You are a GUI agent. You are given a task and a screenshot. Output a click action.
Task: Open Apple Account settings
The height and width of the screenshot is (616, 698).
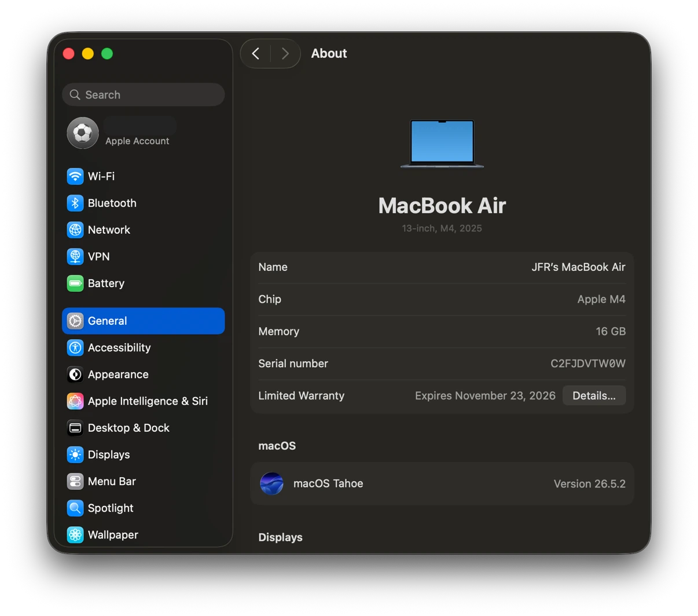[144, 133]
